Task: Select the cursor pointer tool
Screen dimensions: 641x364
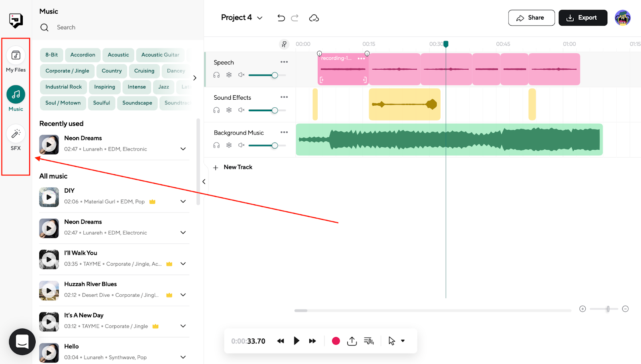Action: (x=392, y=341)
